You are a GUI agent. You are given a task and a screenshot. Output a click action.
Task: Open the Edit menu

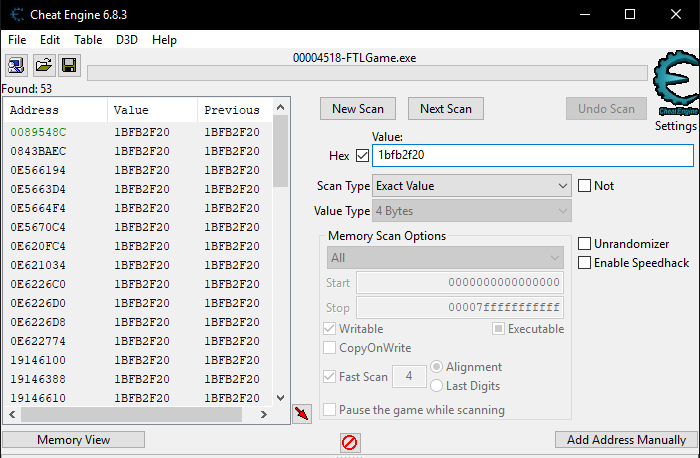pyautogui.click(x=50, y=40)
